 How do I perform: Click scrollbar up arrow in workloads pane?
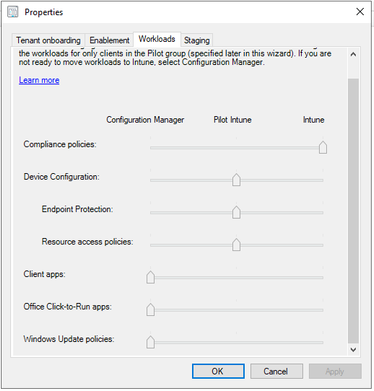[353, 54]
